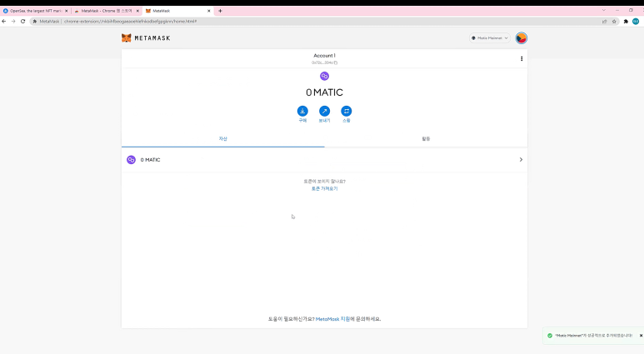Click the Import tokens (토큰 가져오기) link
Image resolution: width=644 pixels, height=354 pixels.
point(324,188)
